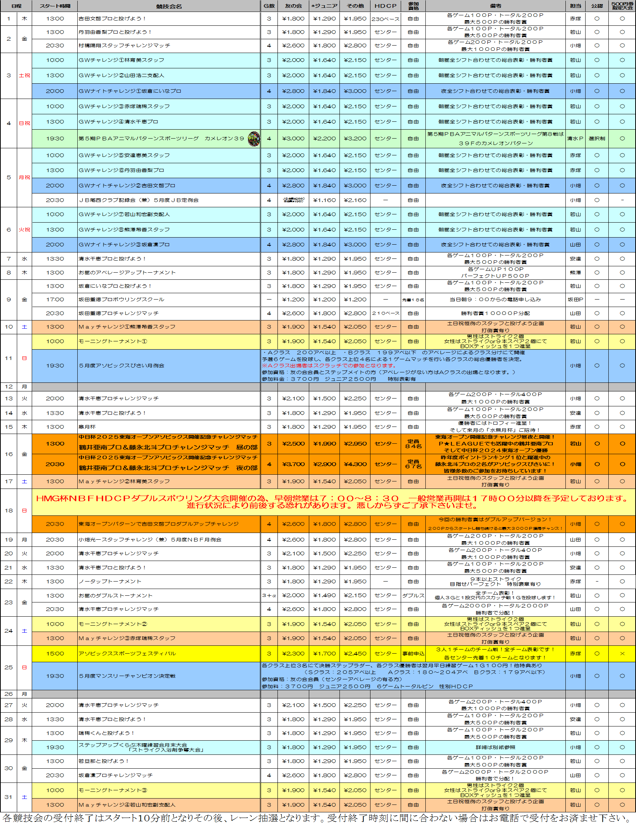Click 坂田重徳プロボウリングスクール event name
This screenshot has width=636, height=840.
tap(121, 300)
